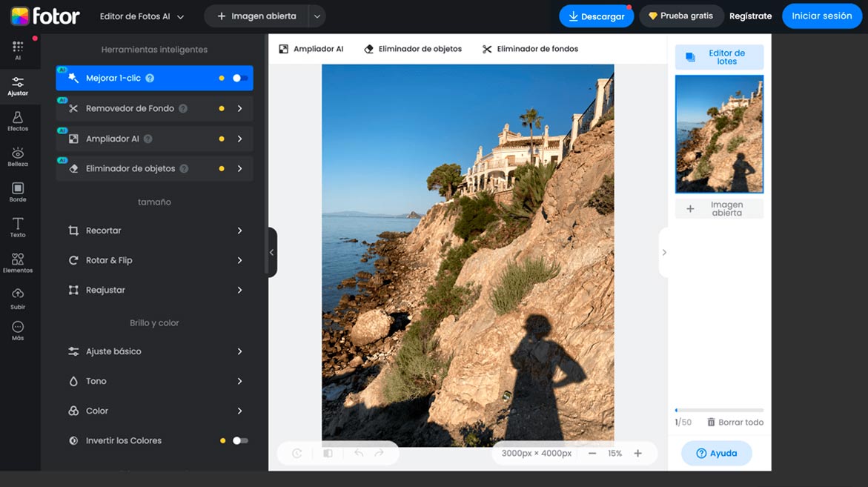
Task: Collapse the right image panel arrow
Action: tap(663, 252)
